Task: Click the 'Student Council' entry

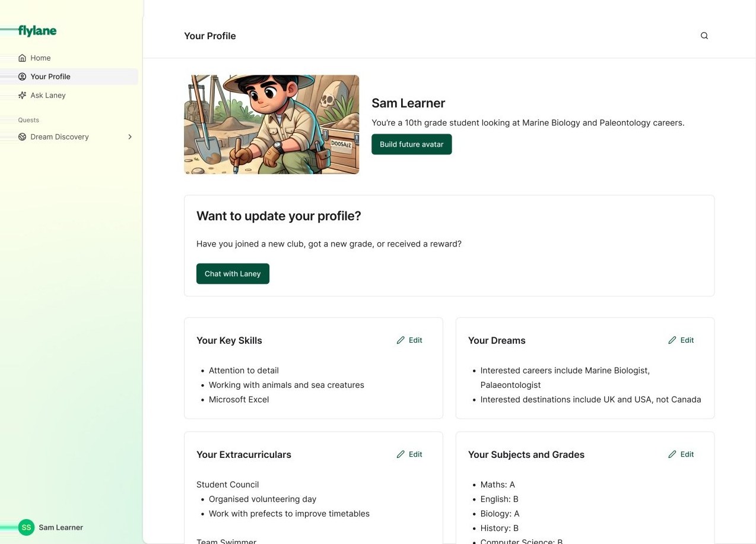Action: tap(228, 485)
